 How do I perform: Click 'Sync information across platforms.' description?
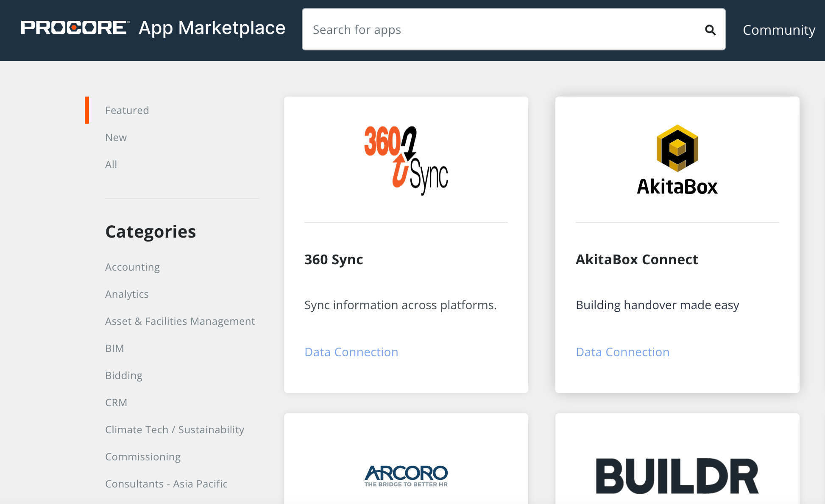coord(400,305)
